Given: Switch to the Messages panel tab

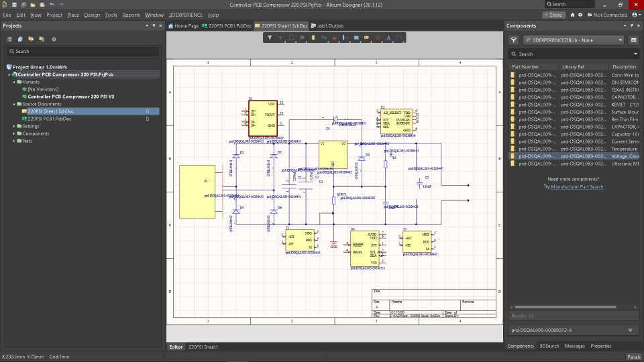Looking at the screenshot, I should (575, 346).
